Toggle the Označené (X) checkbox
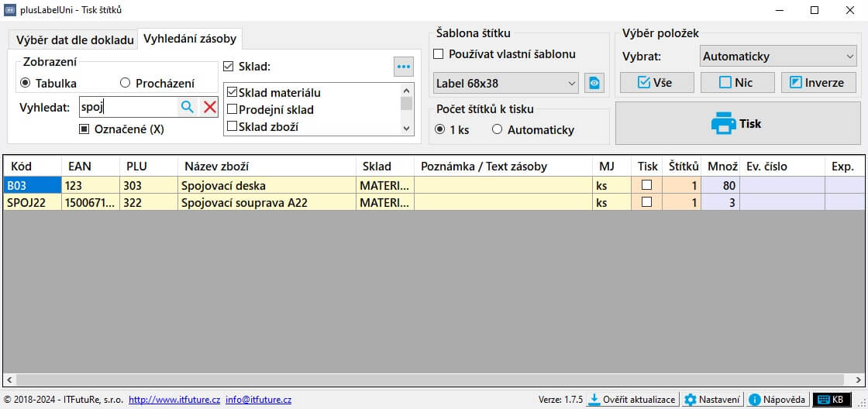The height and width of the screenshot is (409, 868). point(84,129)
